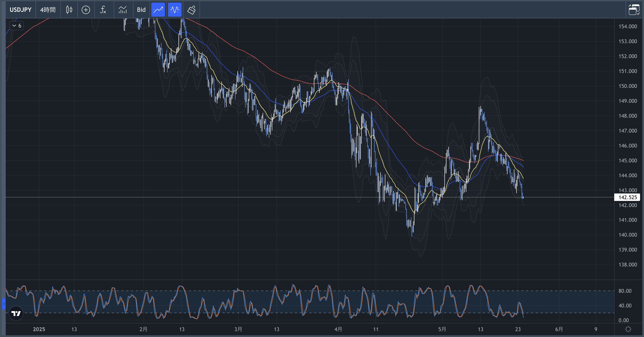Click the 152.000 price axis label
This screenshot has width=644, height=337.
pyautogui.click(x=628, y=56)
